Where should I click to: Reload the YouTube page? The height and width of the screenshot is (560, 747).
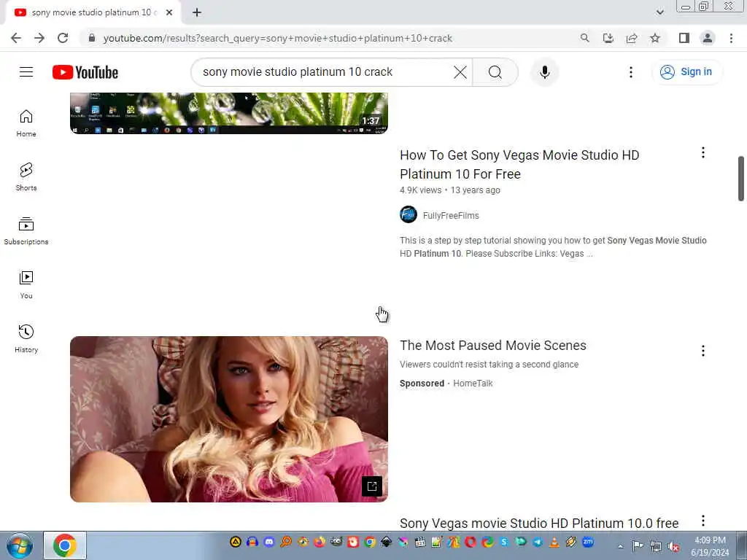[x=63, y=38]
